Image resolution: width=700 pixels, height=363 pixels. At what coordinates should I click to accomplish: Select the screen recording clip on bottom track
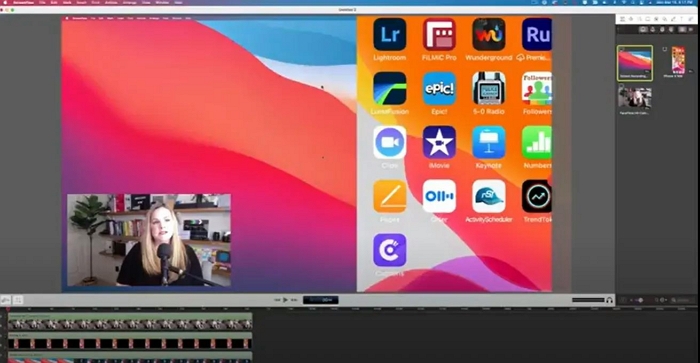[x=130, y=358]
